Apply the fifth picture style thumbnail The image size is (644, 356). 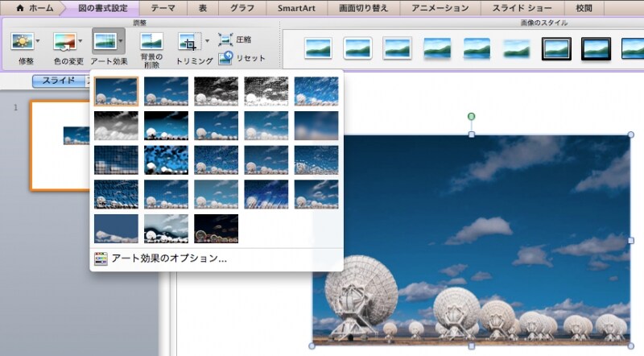tap(477, 48)
